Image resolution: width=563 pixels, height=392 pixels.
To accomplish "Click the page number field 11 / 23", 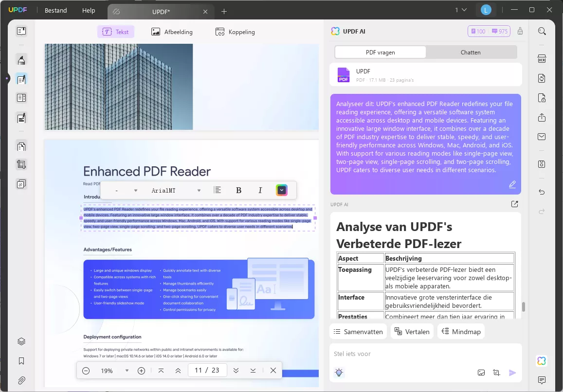I will (x=207, y=370).
